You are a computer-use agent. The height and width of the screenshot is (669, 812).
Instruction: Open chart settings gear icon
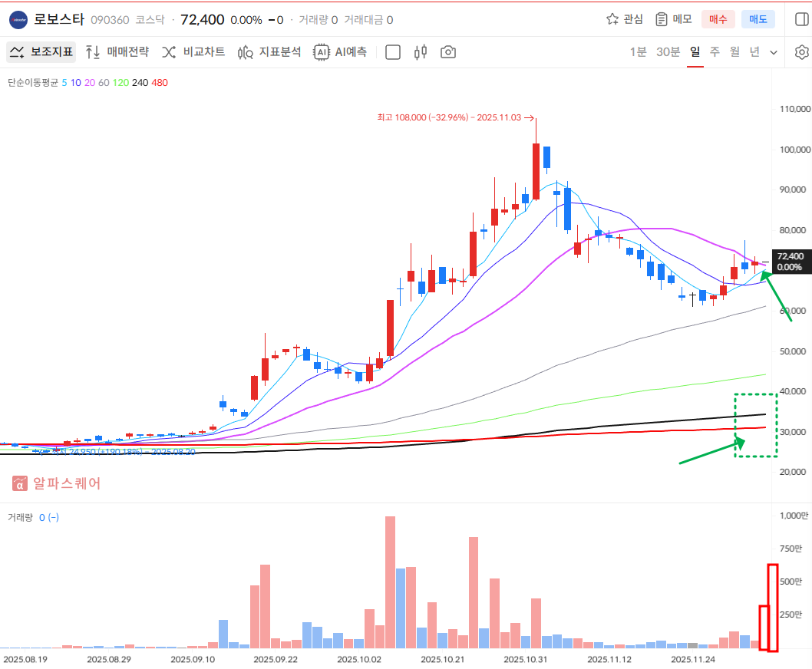click(801, 52)
